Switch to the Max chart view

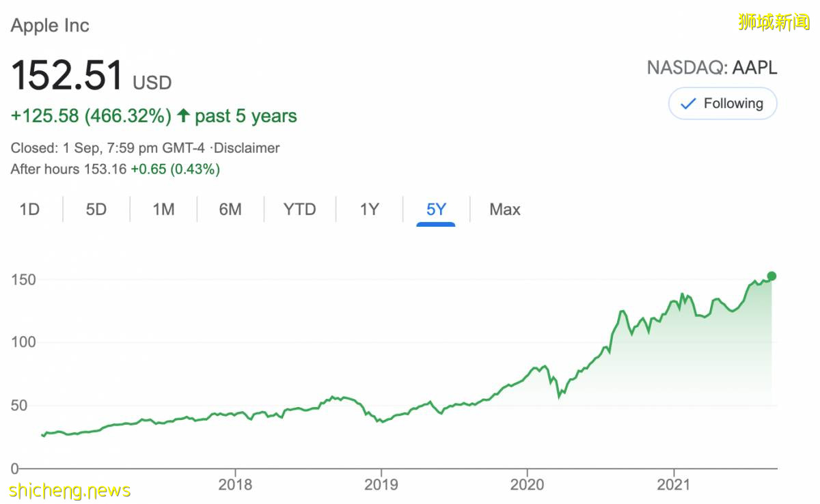click(504, 210)
